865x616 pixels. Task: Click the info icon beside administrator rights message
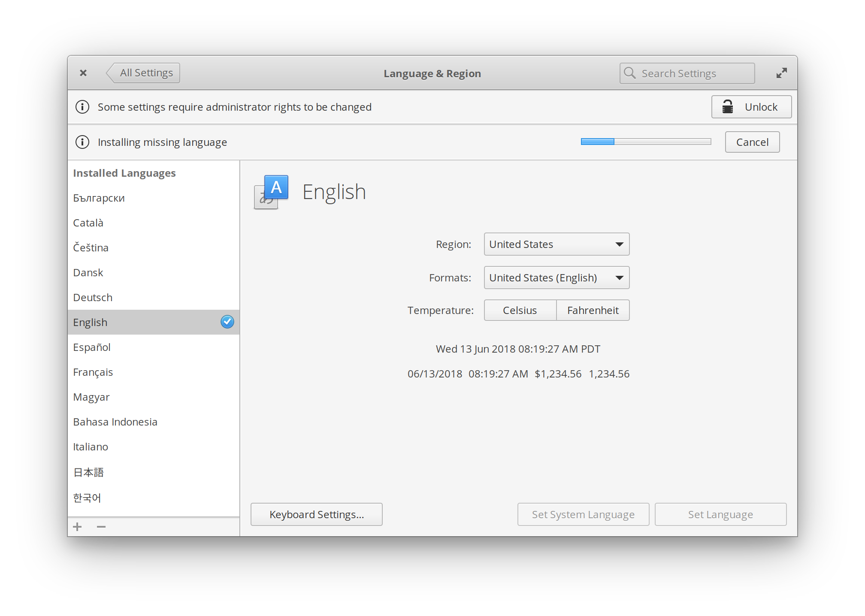tap(82, 107)
